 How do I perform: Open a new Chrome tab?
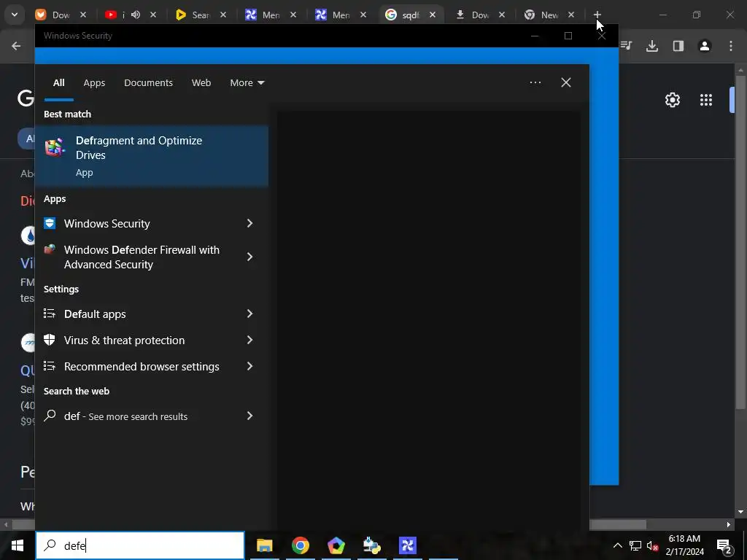point(597,15)
